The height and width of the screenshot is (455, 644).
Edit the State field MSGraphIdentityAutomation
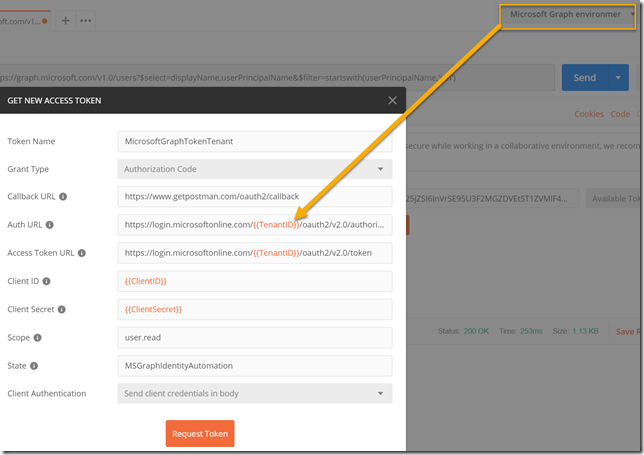pyautogui.click(x=255, y=366)
